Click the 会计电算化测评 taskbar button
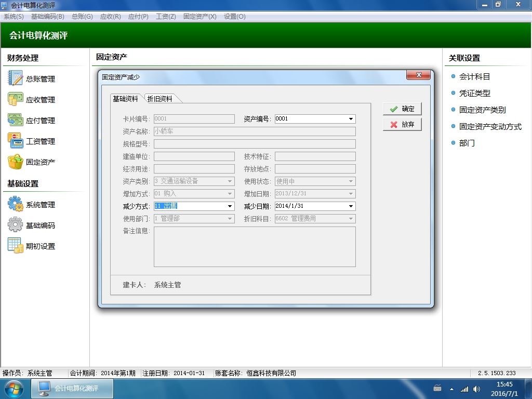This screenshot has width=532, height=399. (72, 389)
